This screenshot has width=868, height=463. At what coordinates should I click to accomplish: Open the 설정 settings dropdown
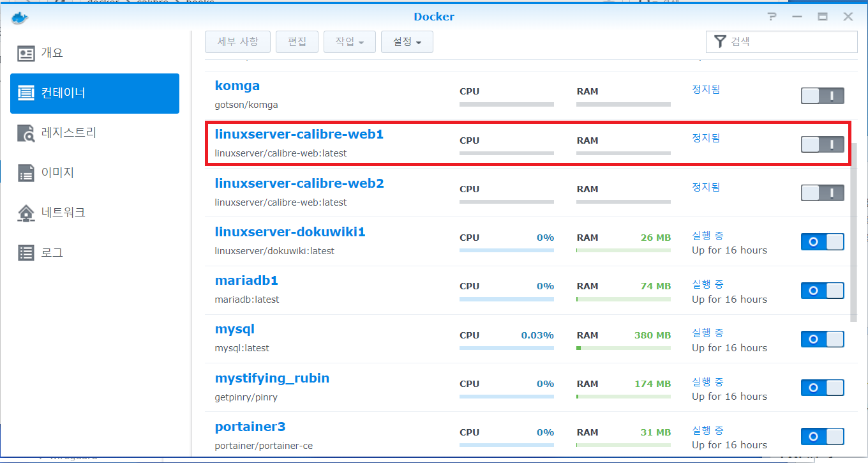pos(407,42)
